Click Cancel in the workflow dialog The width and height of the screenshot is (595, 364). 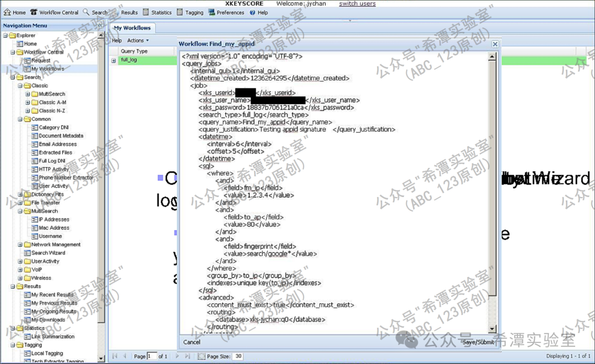tap(192, 342)
